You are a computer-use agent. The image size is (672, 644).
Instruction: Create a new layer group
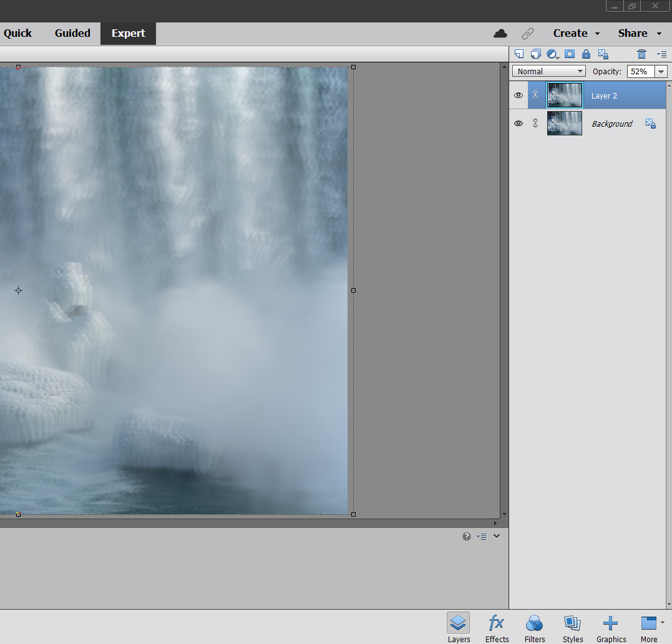(535, 54)
